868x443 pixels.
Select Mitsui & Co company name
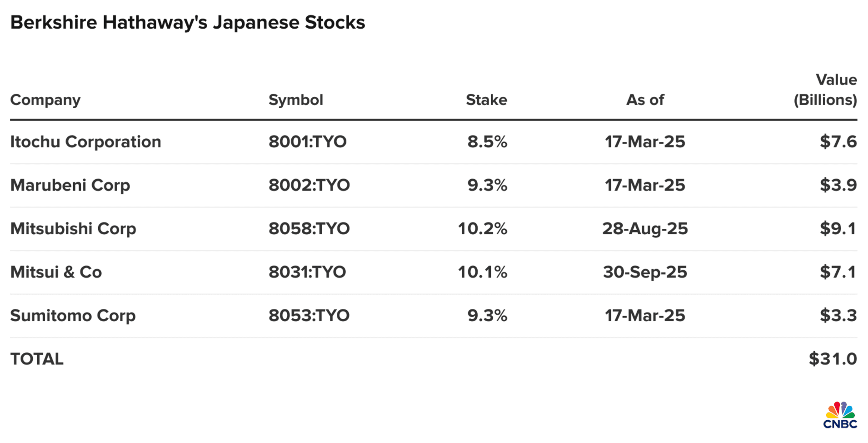coord(56,272)
